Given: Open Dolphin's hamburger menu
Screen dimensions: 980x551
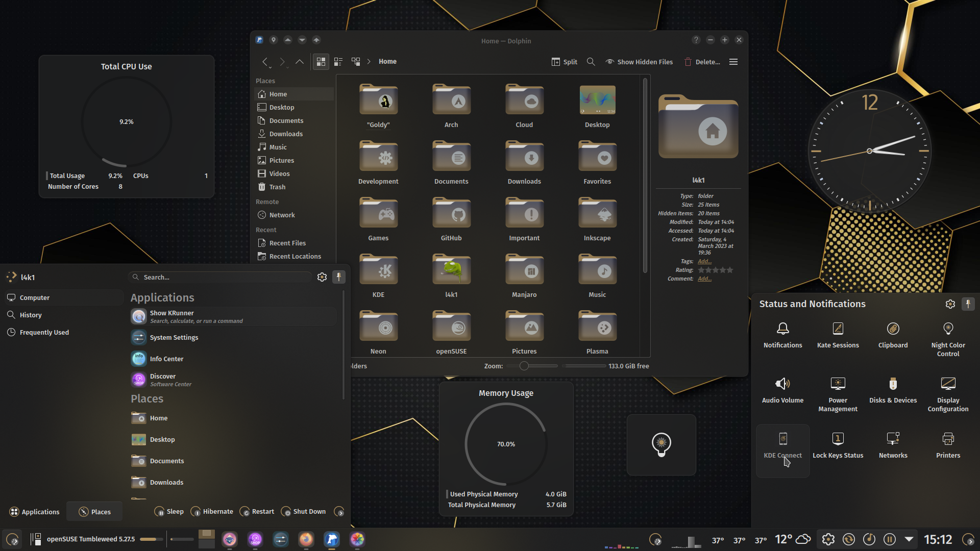Looking at the screenshot, I should pyautogui.click(x=733, y=62).
